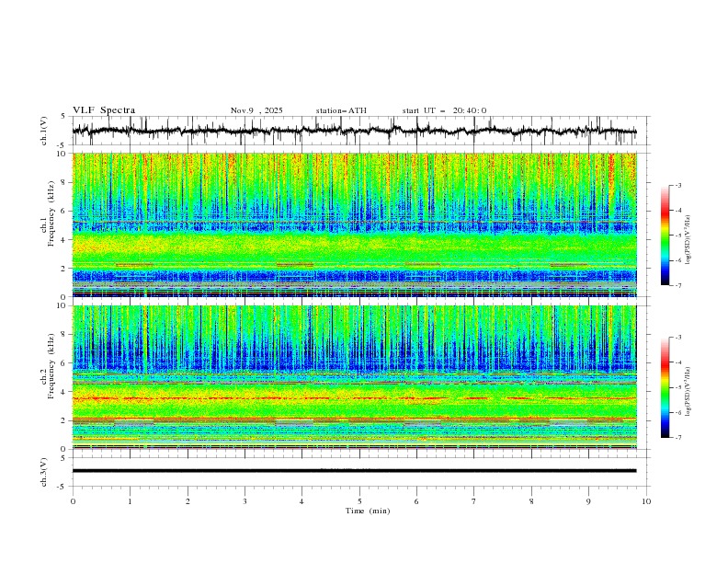
Task: Click time axis tick label "8"
Action: (531, 501)
